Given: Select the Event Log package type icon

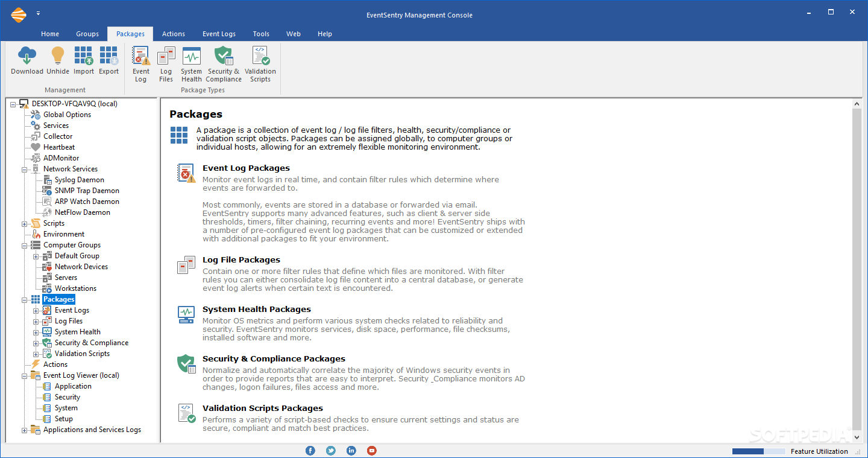Looking at the screenshot, I should (141, 56).
